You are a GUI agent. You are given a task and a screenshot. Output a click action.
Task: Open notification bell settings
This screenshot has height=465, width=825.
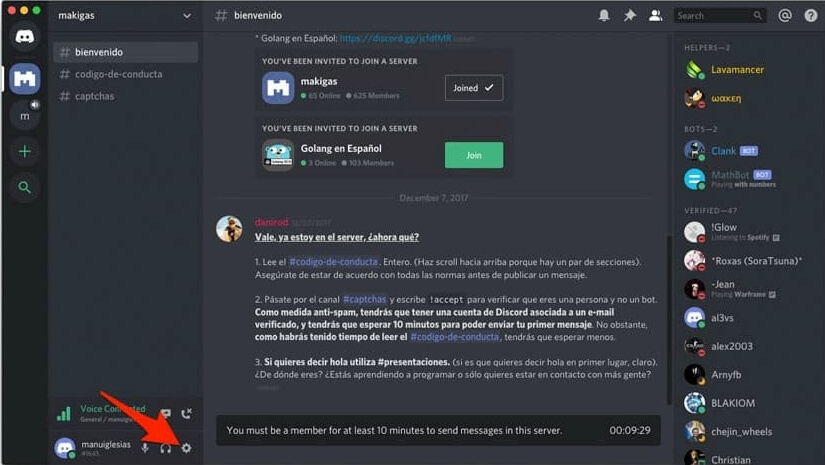[604, 16]
